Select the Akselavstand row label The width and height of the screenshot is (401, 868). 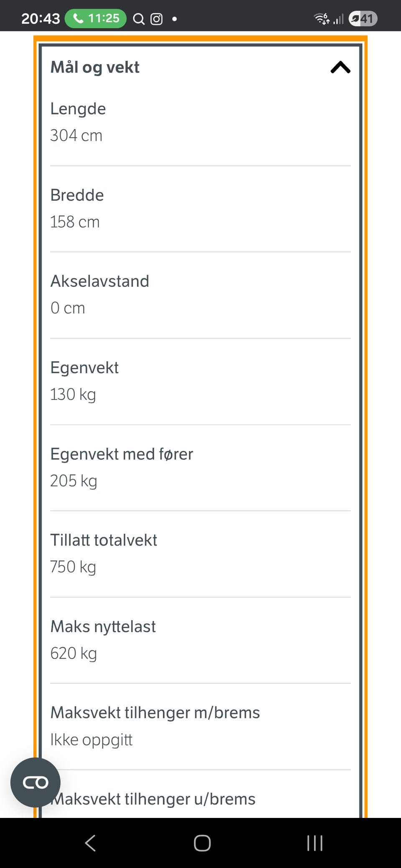click(99, 281)
